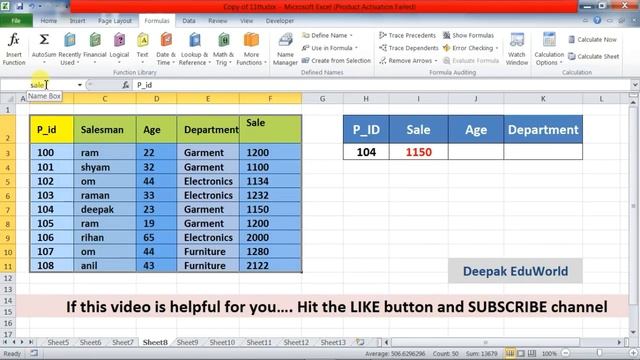Go to first sheet navigation arrow
This screenshot has height=360, width=640.
pos(5,342)
